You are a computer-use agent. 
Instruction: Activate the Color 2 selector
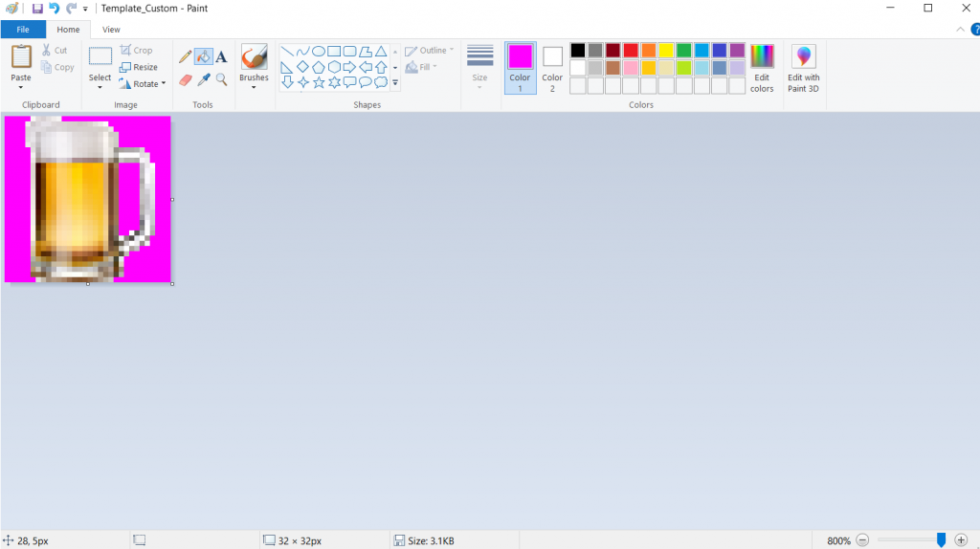coord(552,68)
